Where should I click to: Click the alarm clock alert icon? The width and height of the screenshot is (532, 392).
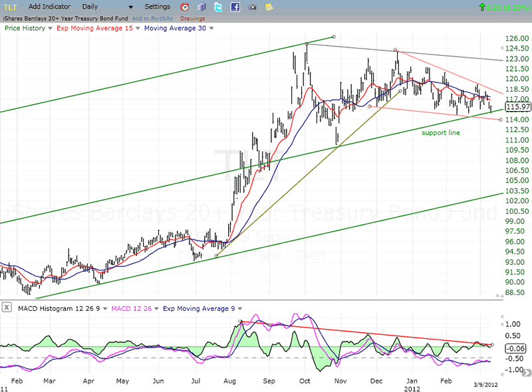185,7
